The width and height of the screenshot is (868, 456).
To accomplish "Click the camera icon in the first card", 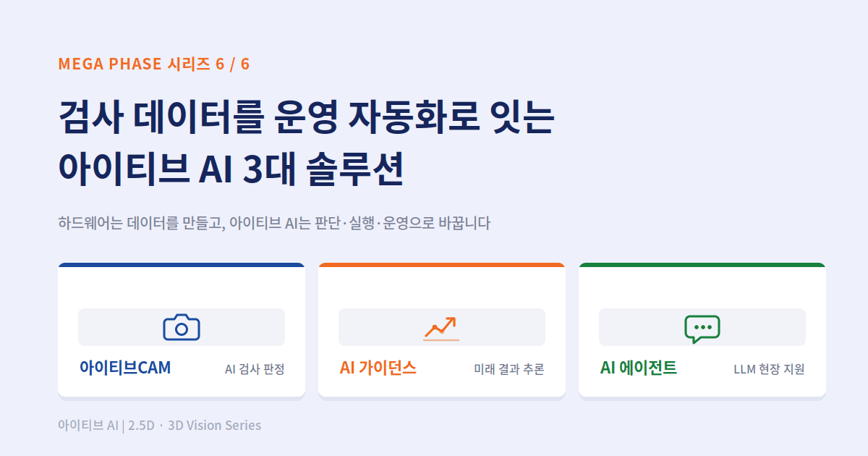I will pyautogui.click(x=182, y=328).
